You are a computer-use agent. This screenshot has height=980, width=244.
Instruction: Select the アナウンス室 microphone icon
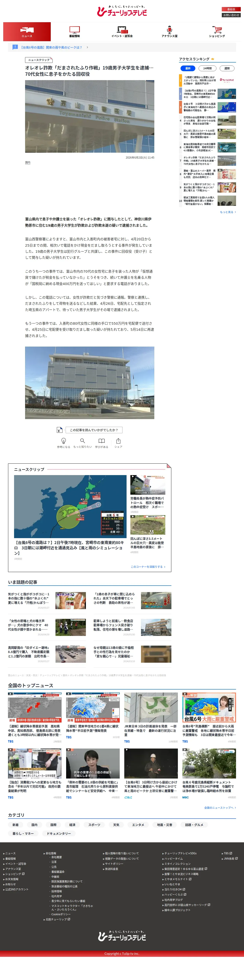[169, 30]
